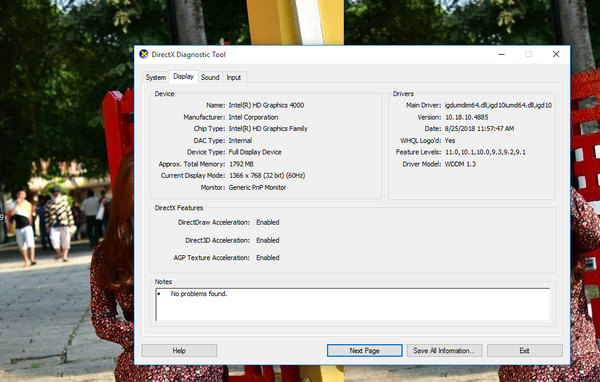Click driver version '10.18.10.4885'

466,117
